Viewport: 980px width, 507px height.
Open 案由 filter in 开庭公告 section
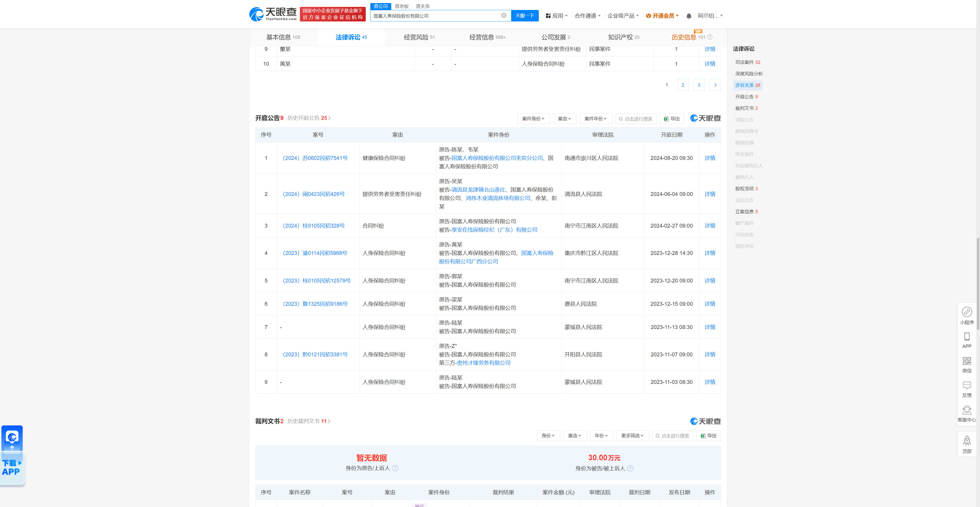[565, 119]
